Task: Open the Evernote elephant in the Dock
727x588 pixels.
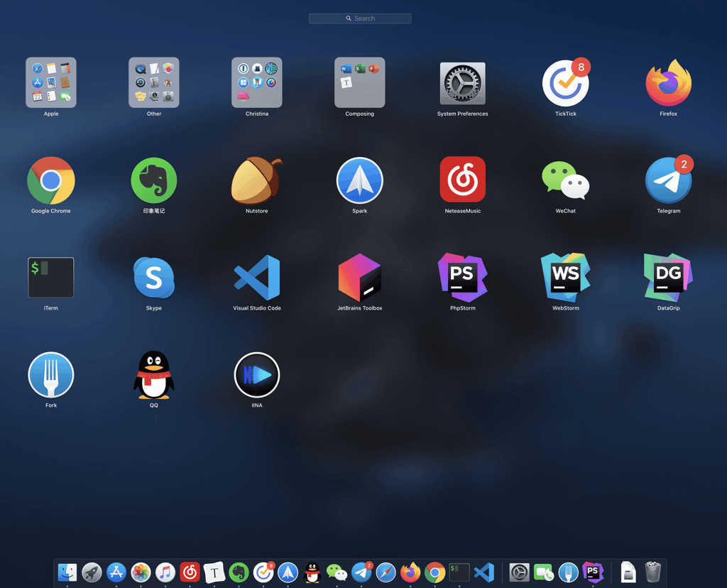Action: tap(239, 572)
